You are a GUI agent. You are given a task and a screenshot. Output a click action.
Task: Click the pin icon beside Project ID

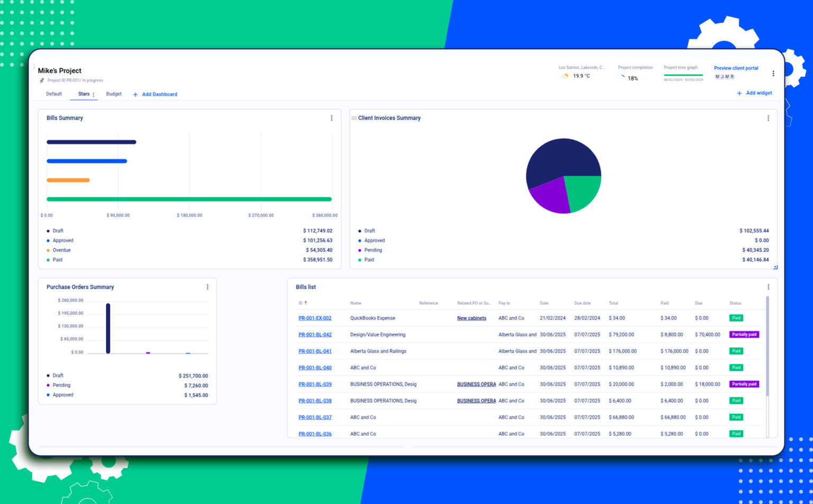[x=42, y=80]
